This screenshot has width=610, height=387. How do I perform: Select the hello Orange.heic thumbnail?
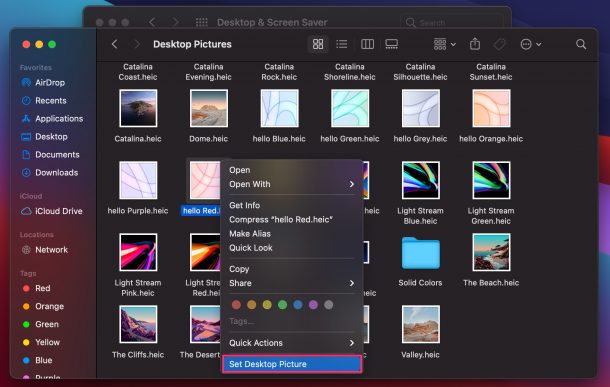[x=491, y=108]
